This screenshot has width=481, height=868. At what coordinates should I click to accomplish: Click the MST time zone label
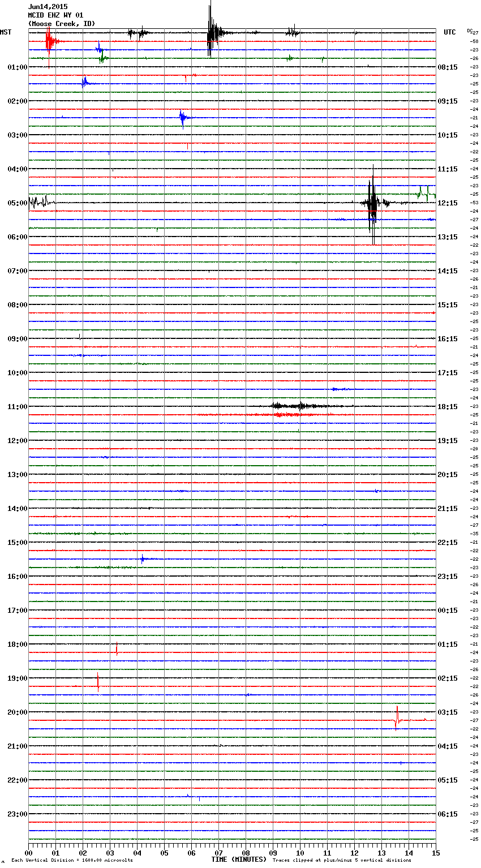pyautogui.click(x=6, y=32)
